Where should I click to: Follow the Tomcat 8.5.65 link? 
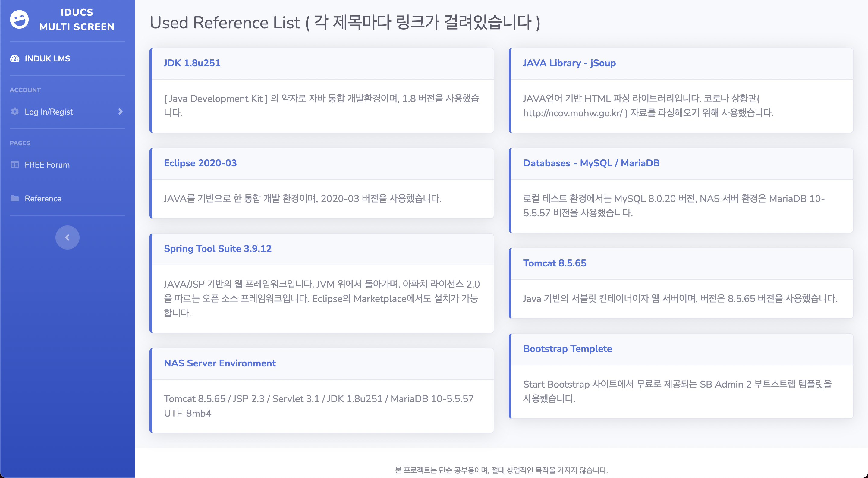(x=554, y=263)
